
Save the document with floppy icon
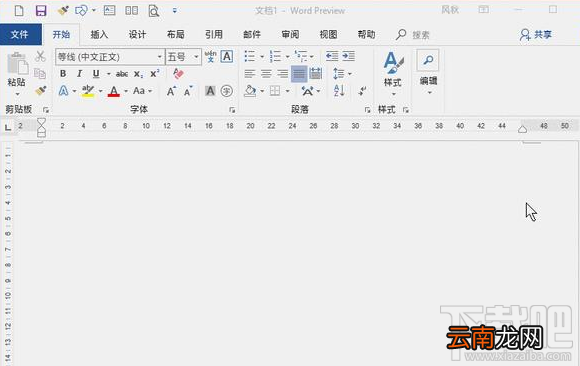41,11
